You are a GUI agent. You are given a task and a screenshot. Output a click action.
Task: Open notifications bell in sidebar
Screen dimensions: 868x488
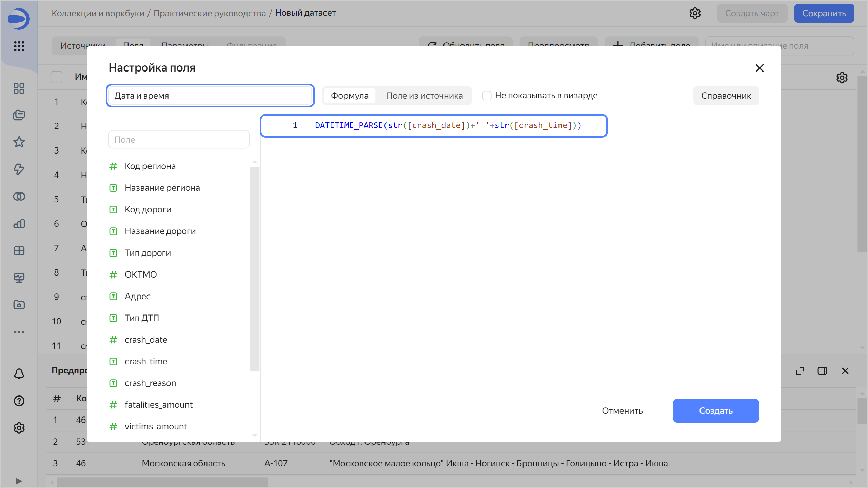[19, 374]
